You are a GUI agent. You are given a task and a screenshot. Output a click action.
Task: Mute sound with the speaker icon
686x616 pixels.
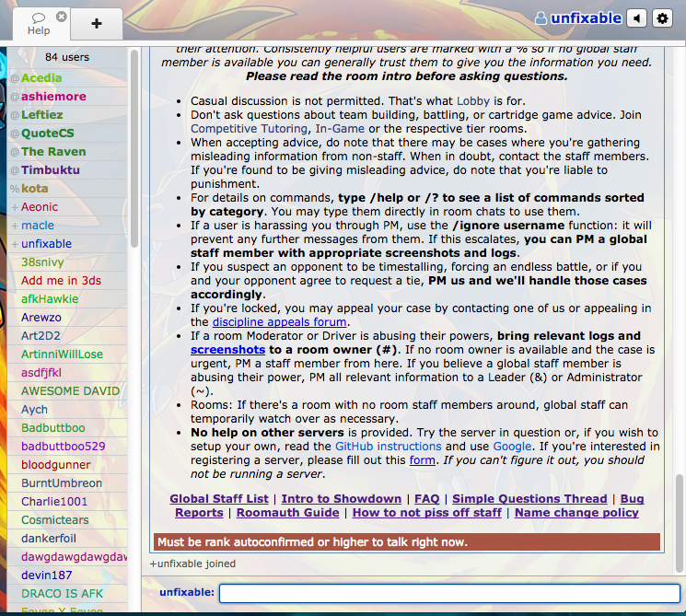pos(636,18)
